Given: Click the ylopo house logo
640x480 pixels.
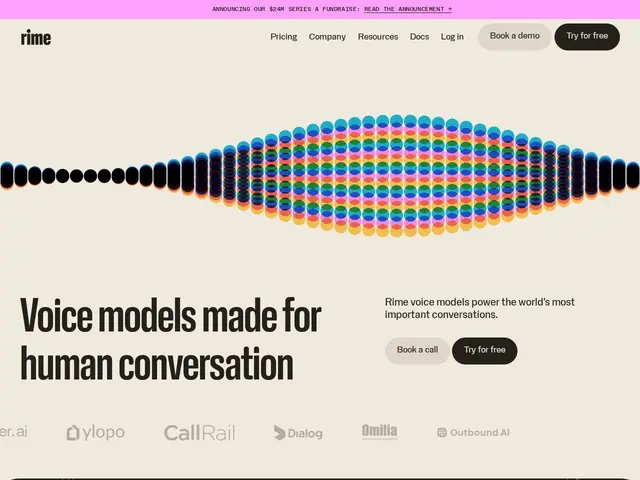Looking at the screenshot, I should click(96, 433).
